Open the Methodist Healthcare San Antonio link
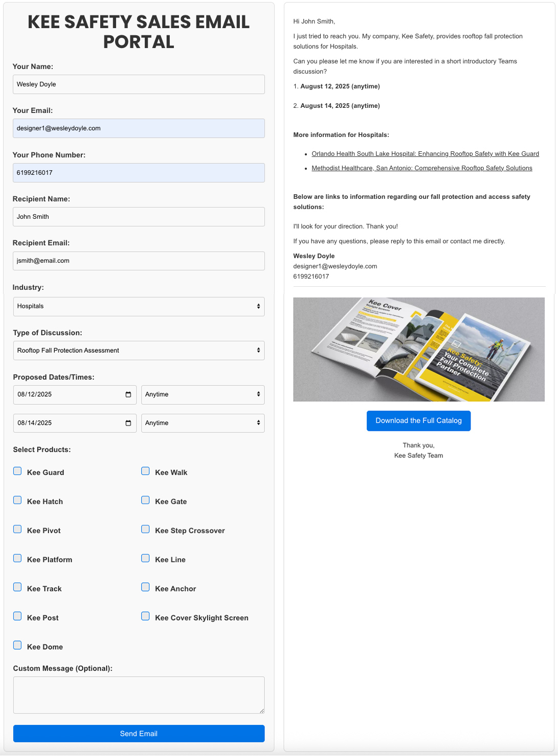558x756 pixels. click(421, 168)
